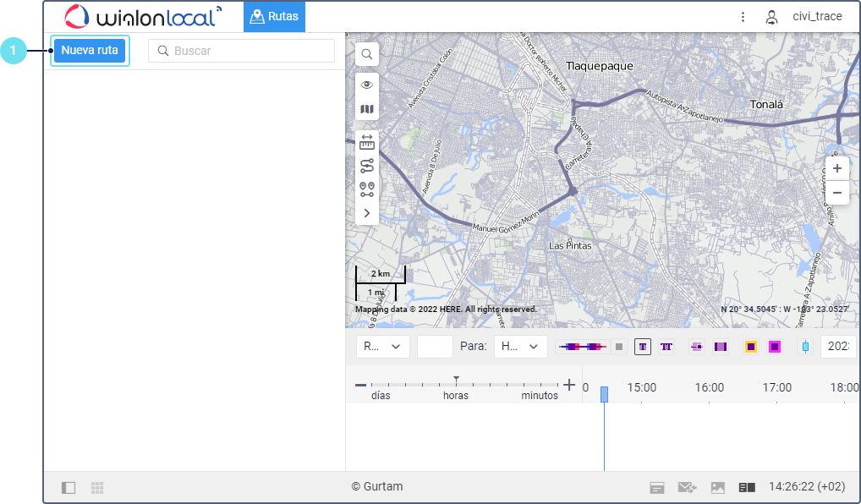The image size is (861, 504).
Task: Click the user profile icon
Action: pos(771,17)
